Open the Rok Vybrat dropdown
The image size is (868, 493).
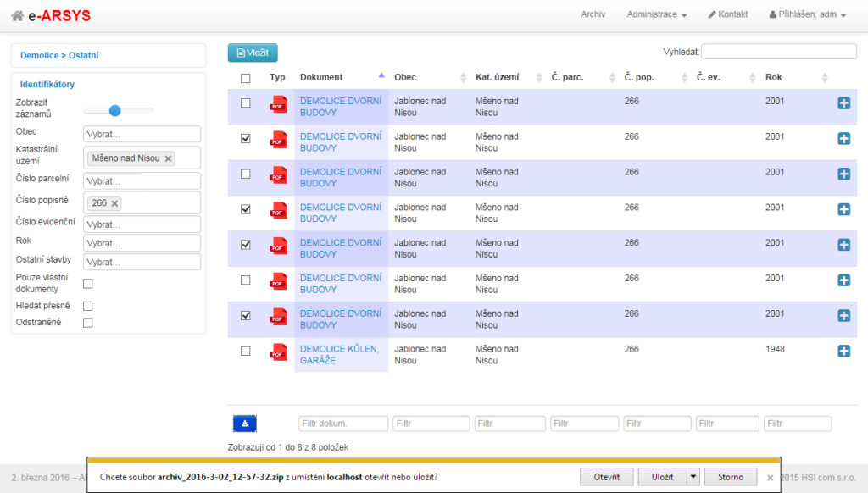[x=141, y=243]
